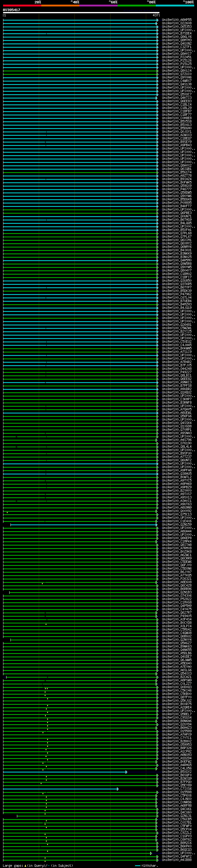197x868 pixels.
Task: Select the UniRef100_B6KPK0 label
Action: pyautogui.click(x=177, y=846)
